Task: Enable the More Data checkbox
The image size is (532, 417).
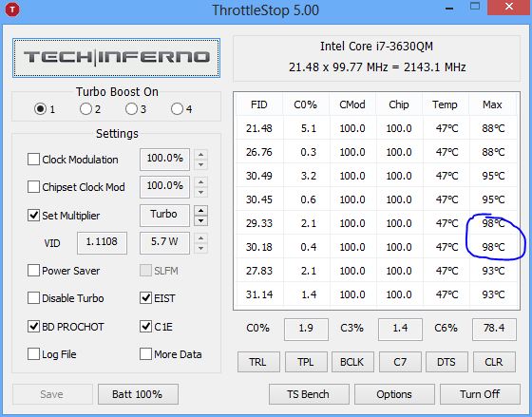Action: click(x=145, y=354)
